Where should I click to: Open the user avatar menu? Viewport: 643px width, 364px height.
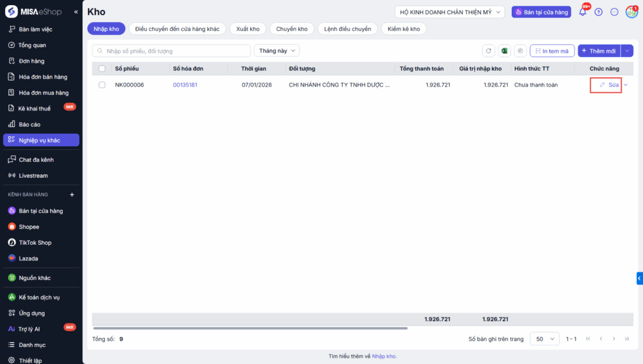[632, 12]
